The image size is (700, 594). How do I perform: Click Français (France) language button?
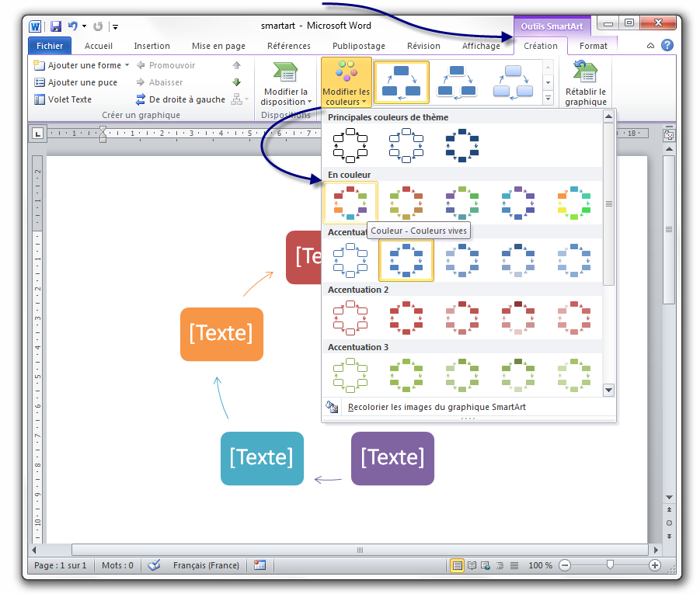pyautogui.click(x=206, y=565)
